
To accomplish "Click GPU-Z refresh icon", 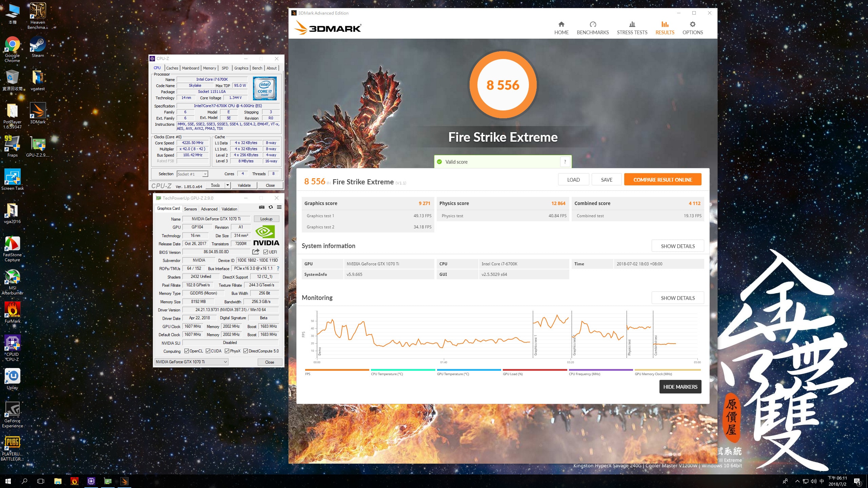I will 271,207.
